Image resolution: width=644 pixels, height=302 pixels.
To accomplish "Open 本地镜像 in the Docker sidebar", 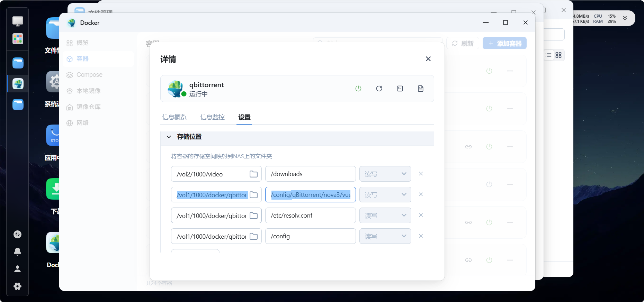I will tap(98, 91).
